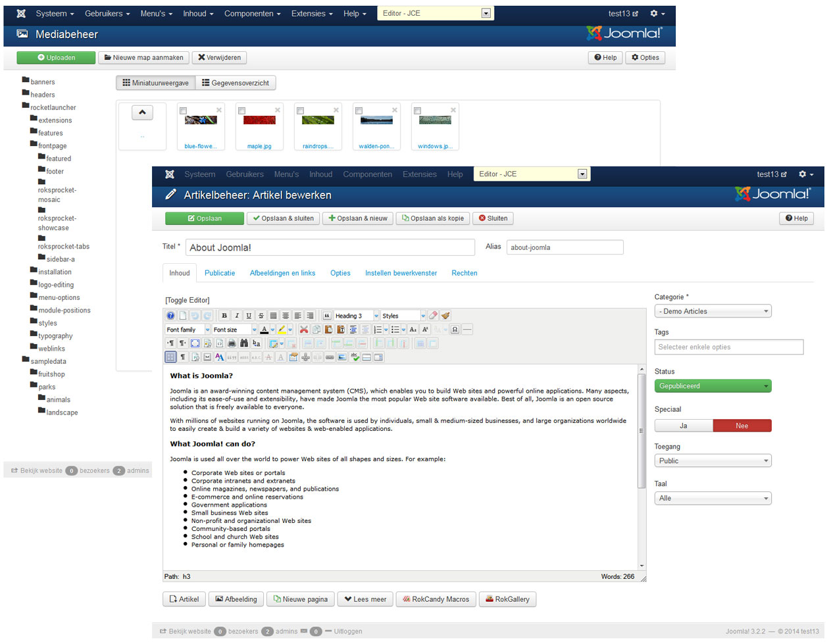Click the Titel field with About Joomla!
This screenshot has height=644, width=829.
[x=330, y=247]
